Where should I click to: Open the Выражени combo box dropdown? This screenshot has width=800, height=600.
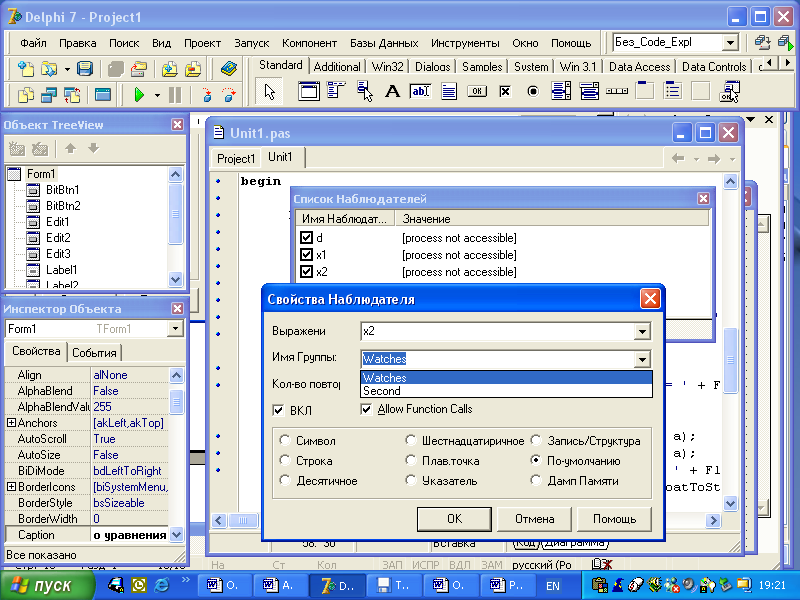(x=642, y=332)
